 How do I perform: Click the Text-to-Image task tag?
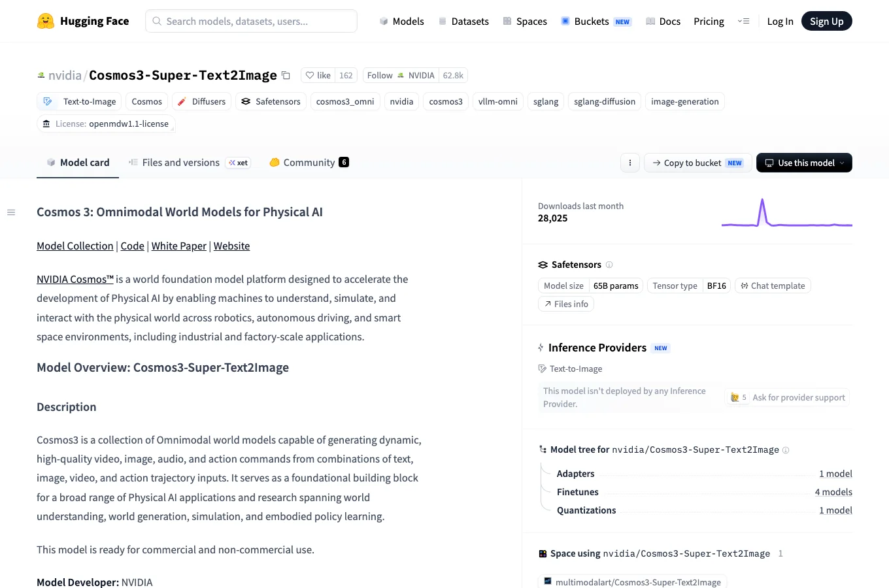(79, 102)
